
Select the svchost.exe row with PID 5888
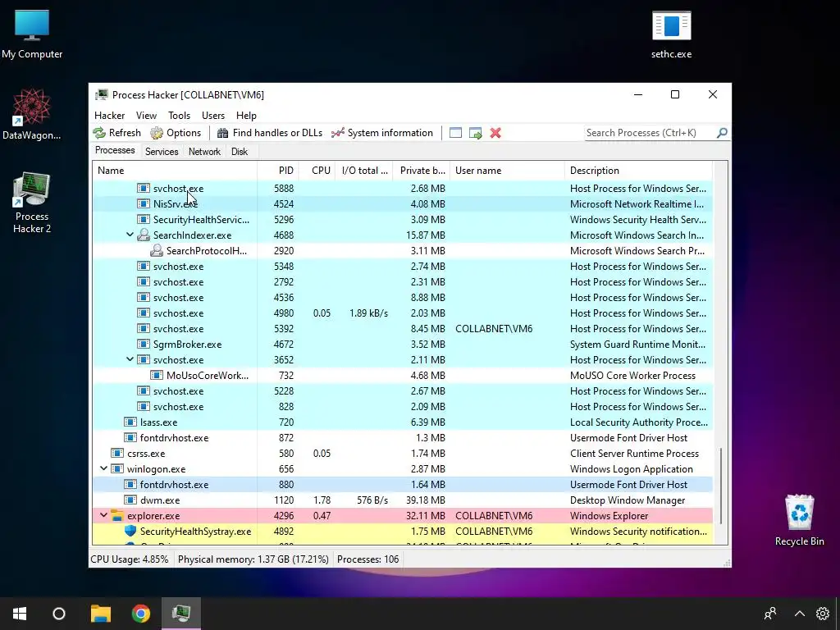point(403,188)
